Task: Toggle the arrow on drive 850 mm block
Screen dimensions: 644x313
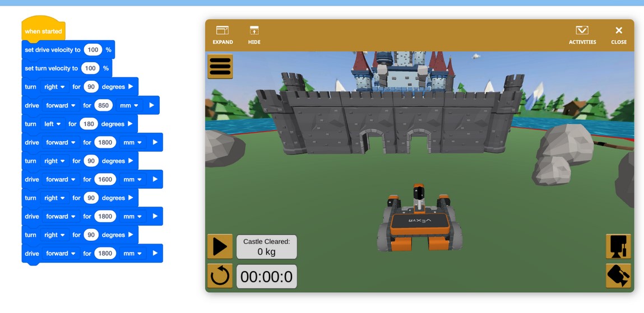Action: coord(151,105)
